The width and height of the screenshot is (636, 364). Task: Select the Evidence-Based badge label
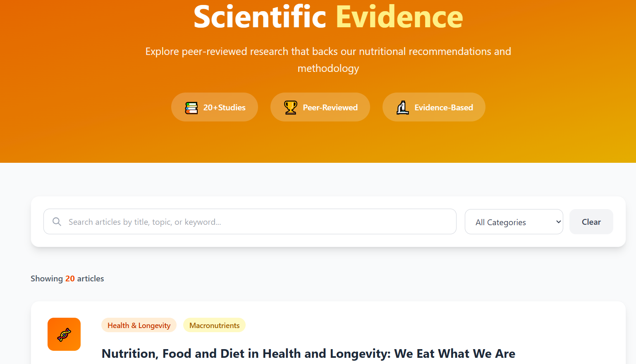pos(443,107)
